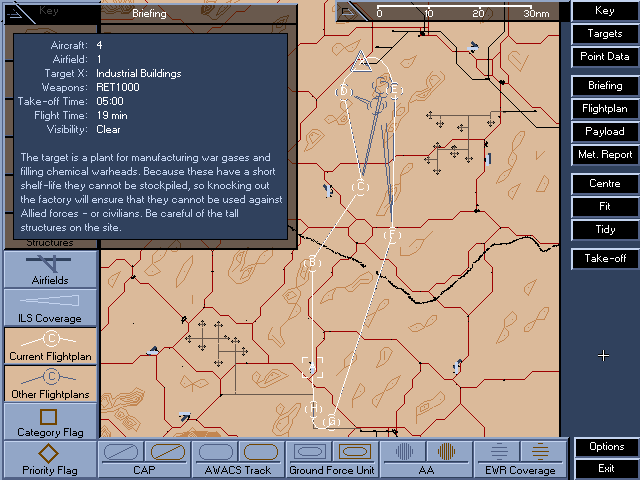The width and height of the screenshot is (640, 480).
Task: Toggle Current Flightplan visibility
Action: 50,343
